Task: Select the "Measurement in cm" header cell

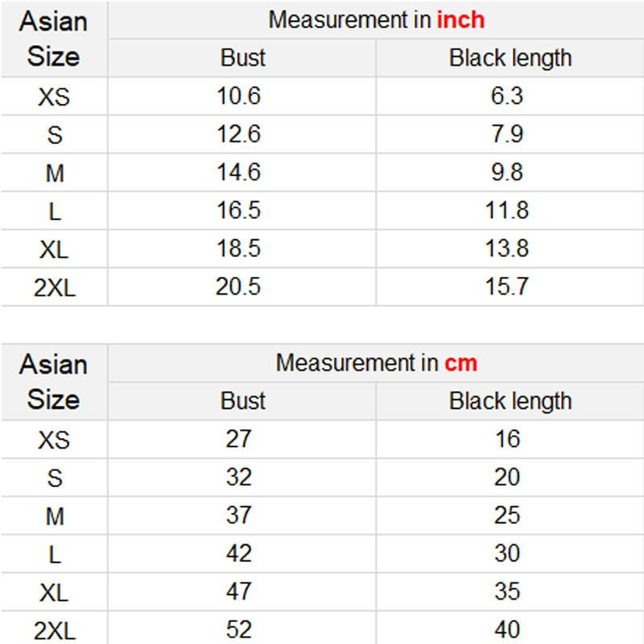Action: coord(376,363)
